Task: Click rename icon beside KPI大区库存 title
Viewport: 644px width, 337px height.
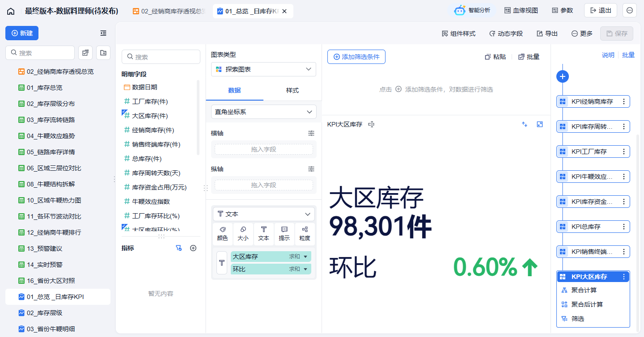Action: [371, 124]
